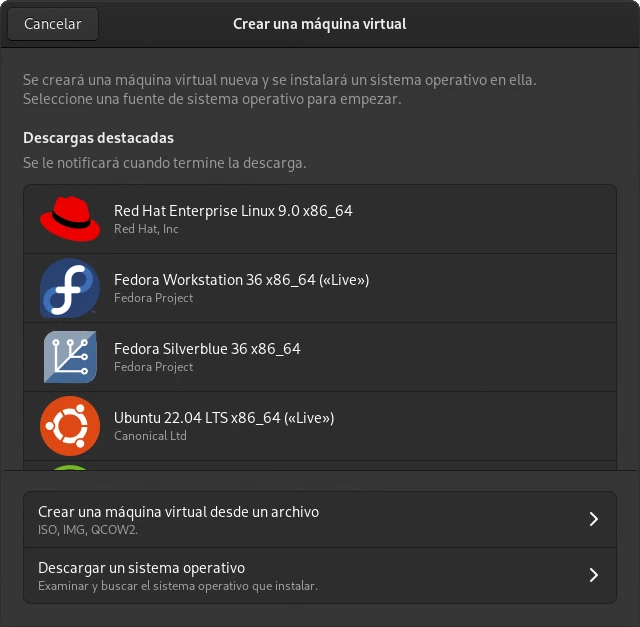Screen dimensions: 640x627
Task: Click the Fedora Workstation logo icon
Action: click(70, 288)
